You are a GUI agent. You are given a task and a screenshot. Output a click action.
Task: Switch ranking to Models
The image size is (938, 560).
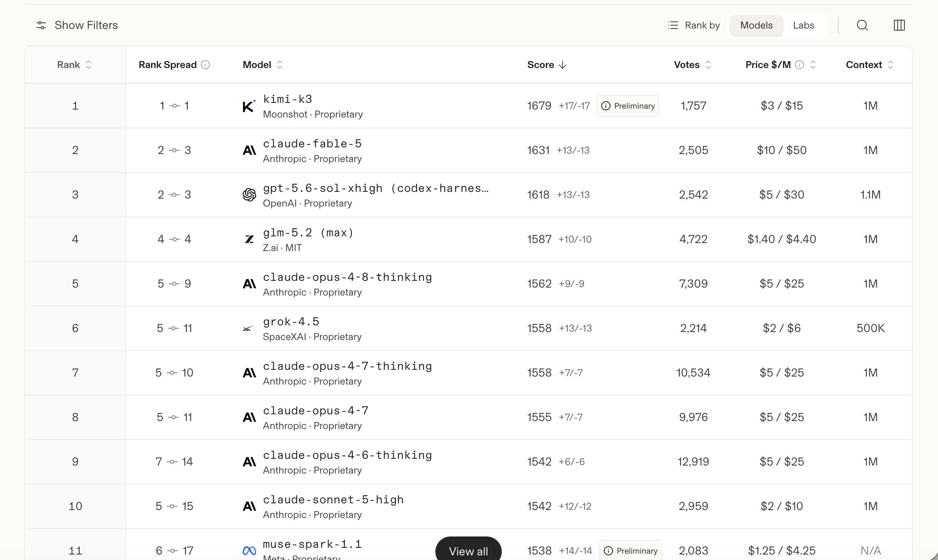756,25
